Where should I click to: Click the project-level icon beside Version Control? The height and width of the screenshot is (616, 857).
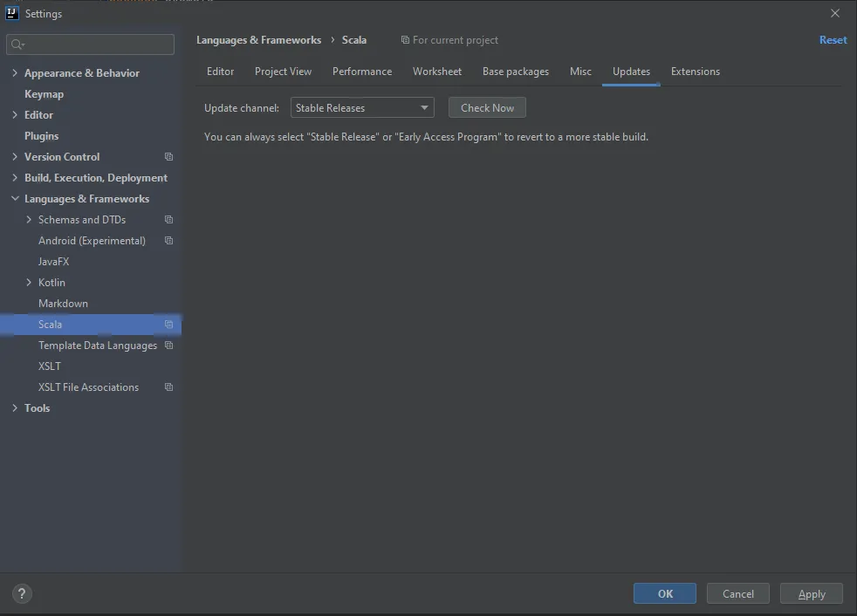pos(169,157)
